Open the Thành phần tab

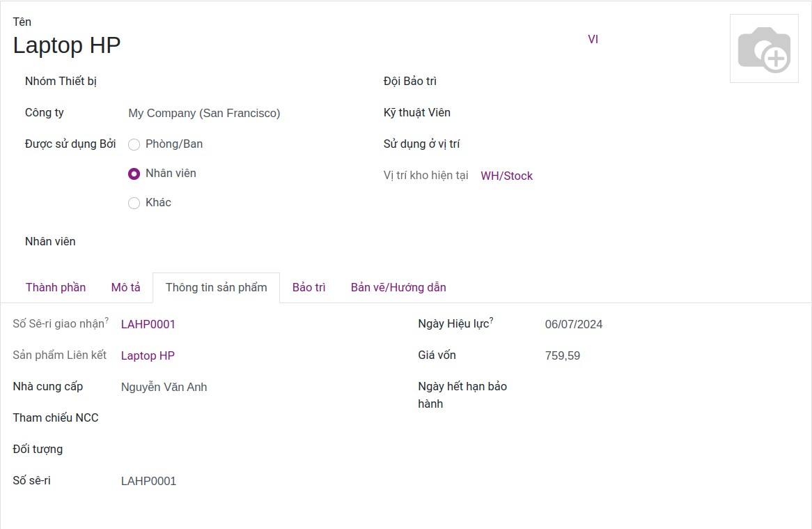pyautogui.click(x=56, y=288)
